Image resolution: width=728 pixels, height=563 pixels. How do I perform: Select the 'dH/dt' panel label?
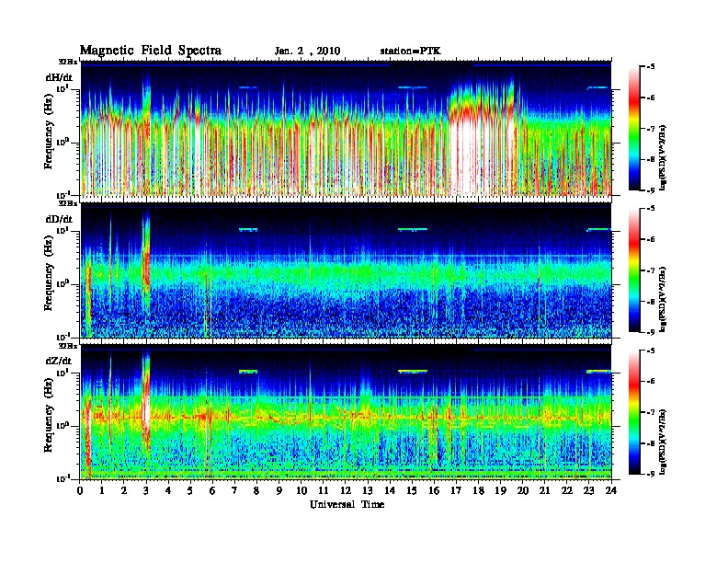click(x=59, y=77)
